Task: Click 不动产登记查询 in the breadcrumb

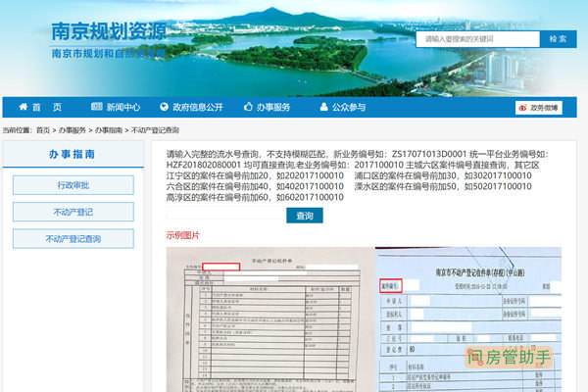Action: [155, 129]
